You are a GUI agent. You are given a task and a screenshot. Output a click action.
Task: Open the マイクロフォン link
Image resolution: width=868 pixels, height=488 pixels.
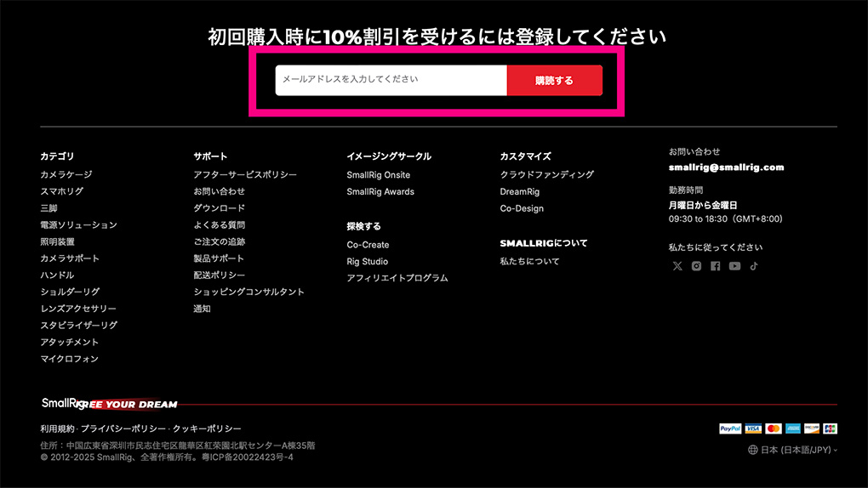click(x=69, y=359)
